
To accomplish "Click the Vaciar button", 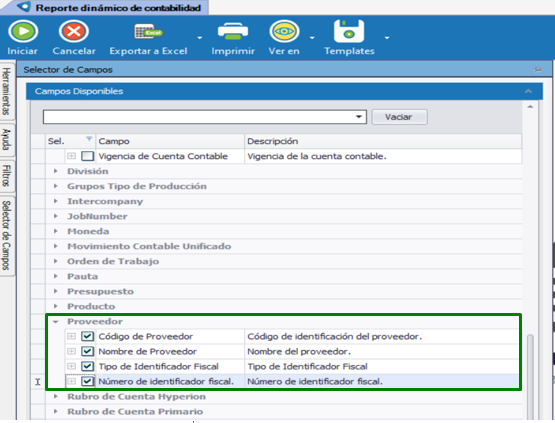I will tap(399, 117).
